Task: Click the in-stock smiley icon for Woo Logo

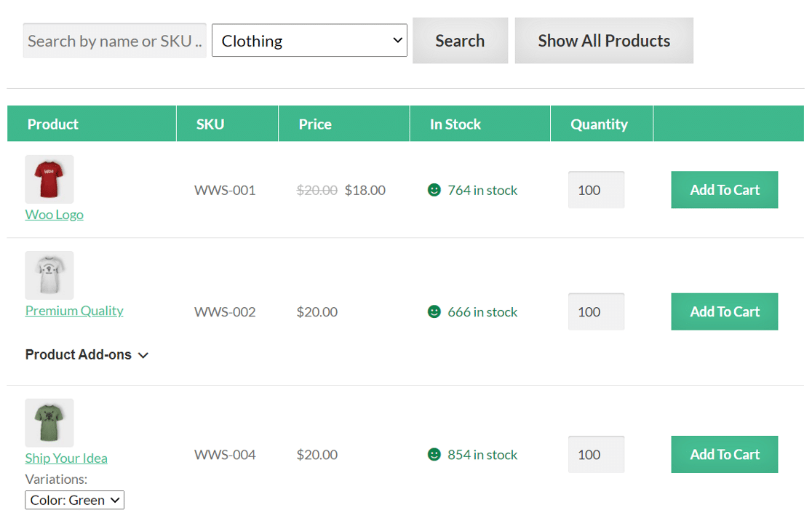Action: [x=434, y=190]
